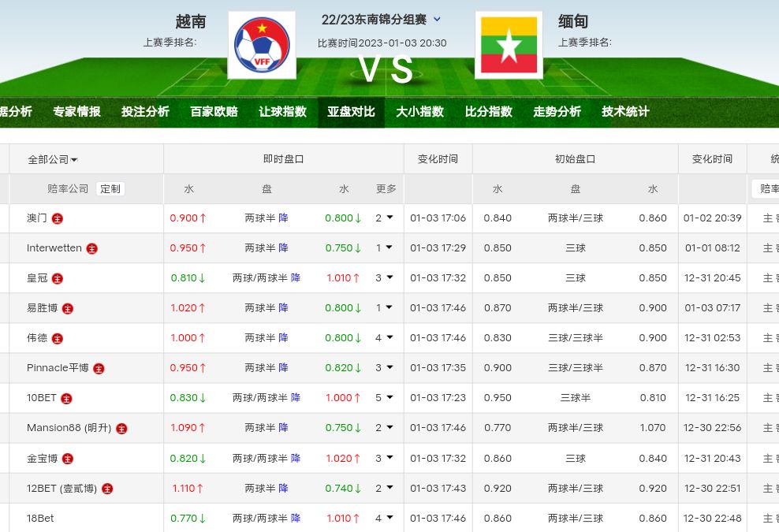Expand more odds changes for 10BET row
The width and height of the screenshot is (779, 532).
384,397
